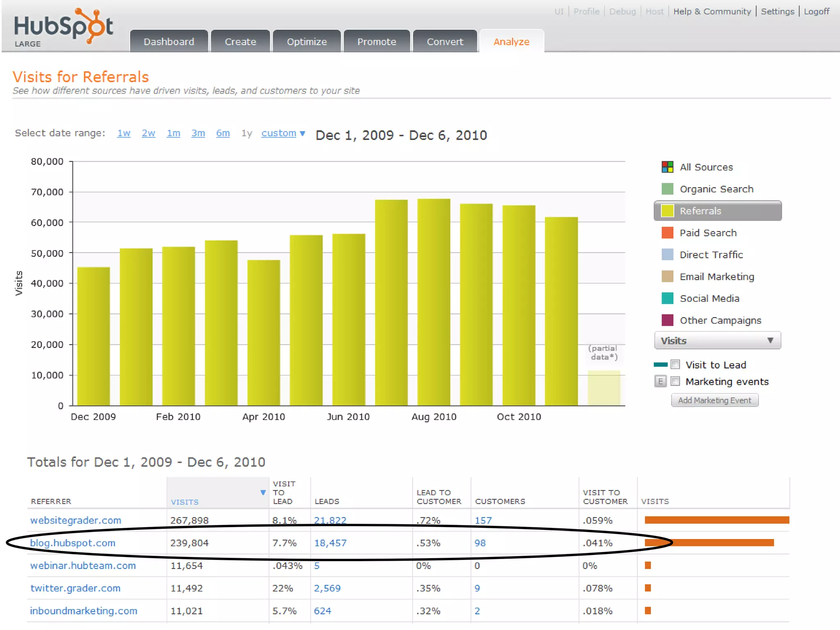Select the All Sources multicolor icon
Image resolution: width=840 pixels, height=630 pixels.
point(667,167)
